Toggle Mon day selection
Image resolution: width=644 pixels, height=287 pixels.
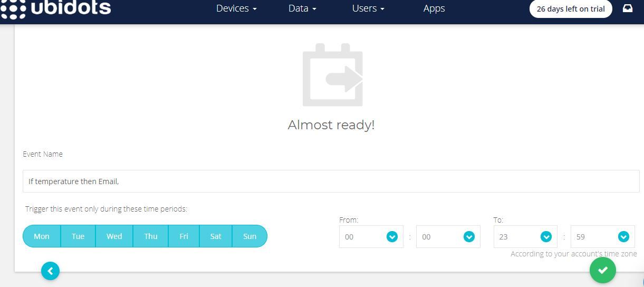pos(42,236)
